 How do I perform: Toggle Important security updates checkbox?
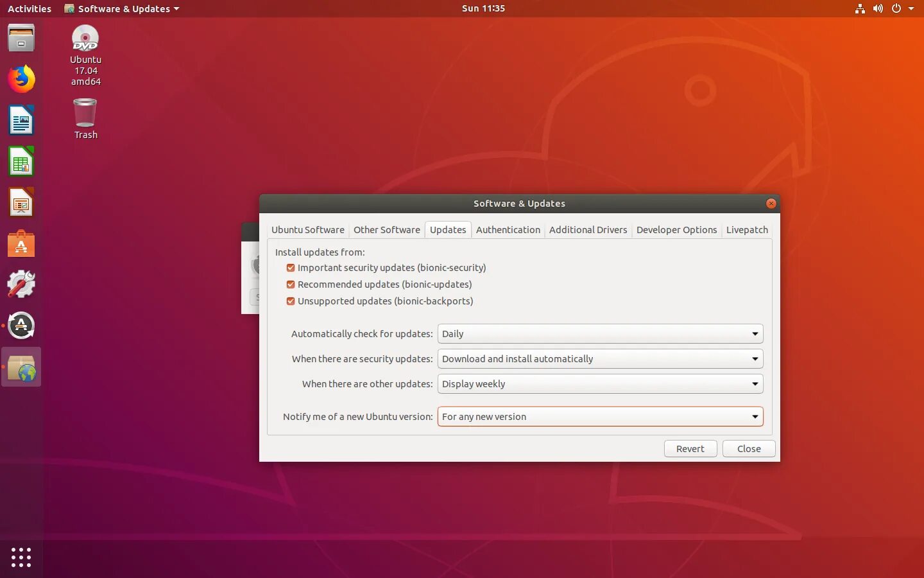[291, 268]
